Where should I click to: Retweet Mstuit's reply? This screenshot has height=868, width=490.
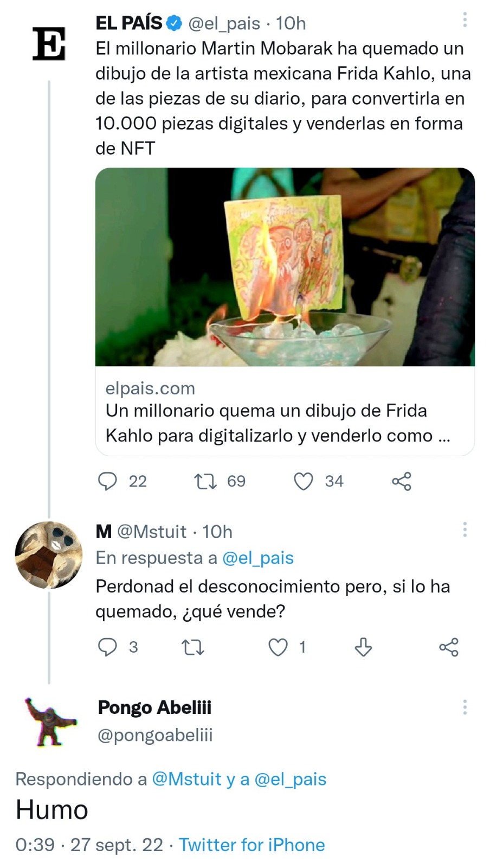point(192,647)
